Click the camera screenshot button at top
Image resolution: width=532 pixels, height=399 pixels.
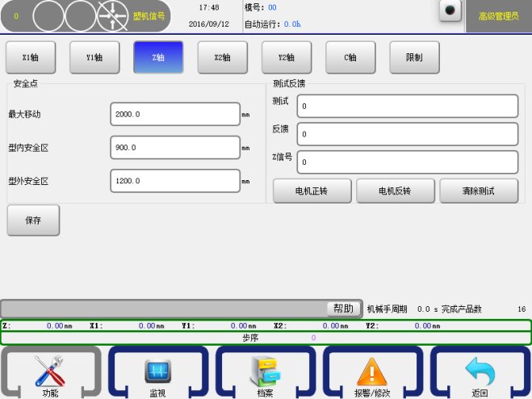(450, 10)
